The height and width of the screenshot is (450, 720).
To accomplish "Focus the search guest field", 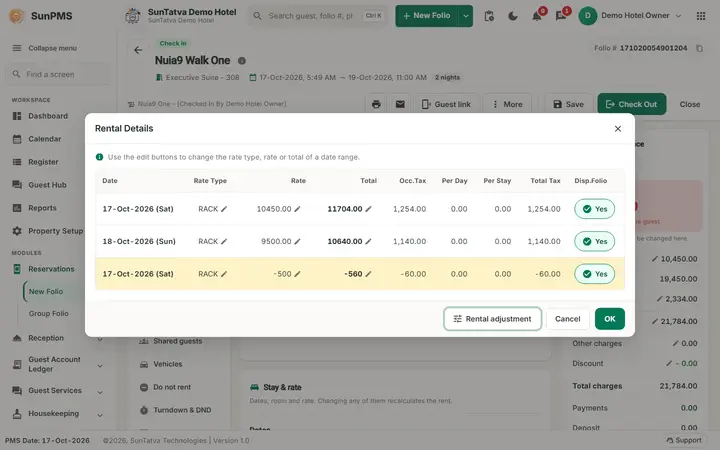I will pos(318,16).
